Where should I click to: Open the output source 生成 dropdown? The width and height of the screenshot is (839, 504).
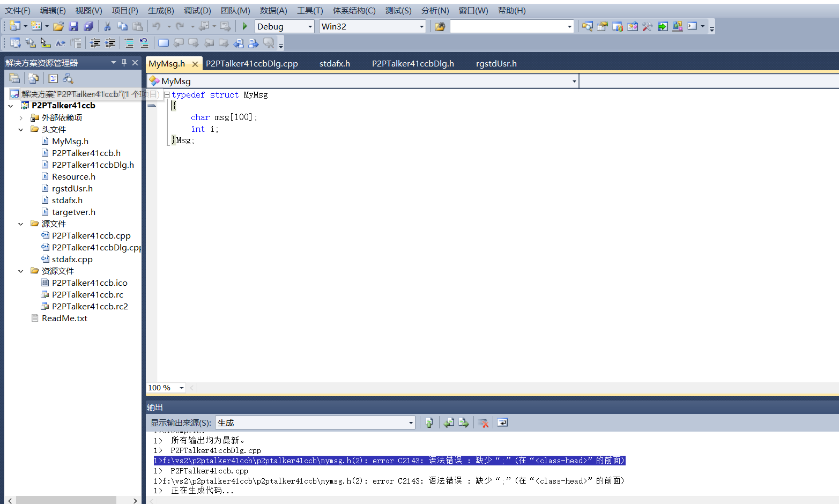(x=411, y=423)
